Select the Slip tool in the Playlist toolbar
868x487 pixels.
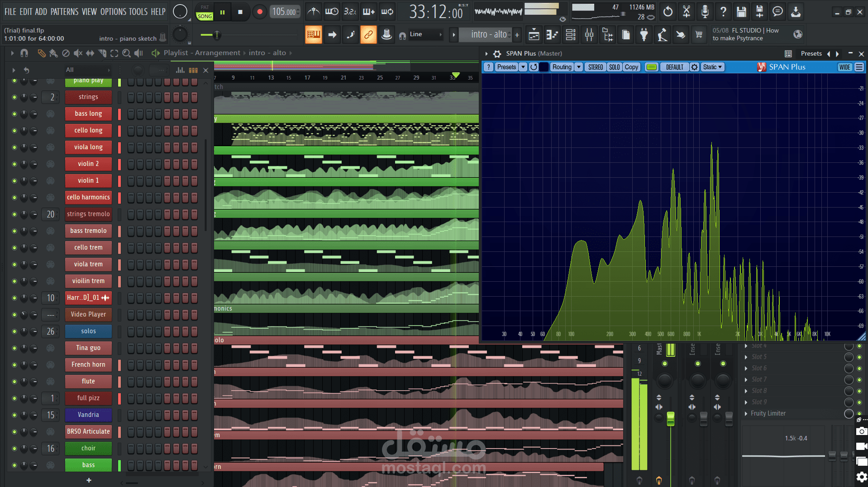(x=90, y=53)
